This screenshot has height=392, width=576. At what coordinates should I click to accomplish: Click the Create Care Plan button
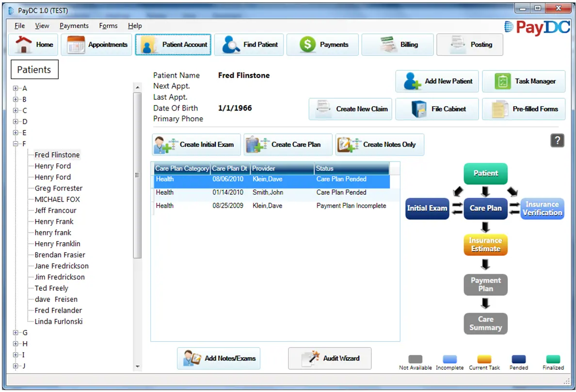(288, 144)
